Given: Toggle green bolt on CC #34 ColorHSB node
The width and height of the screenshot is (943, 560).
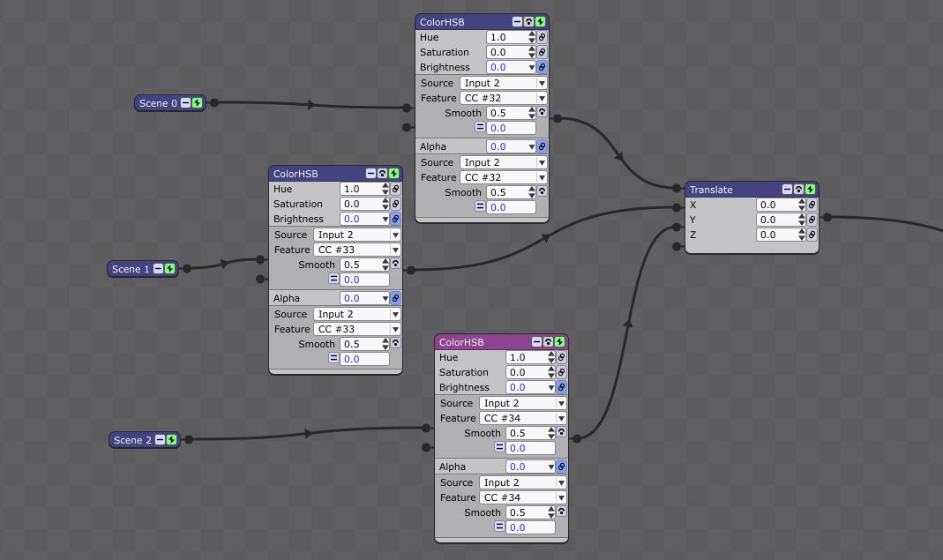Looking at the screenshot, I should coord(559,341).
